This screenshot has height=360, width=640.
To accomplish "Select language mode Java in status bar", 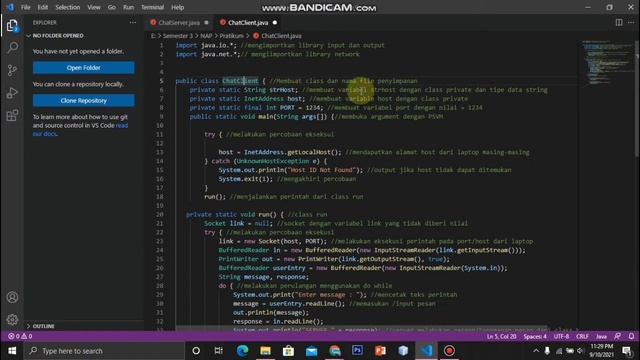I will coord(601,336).
